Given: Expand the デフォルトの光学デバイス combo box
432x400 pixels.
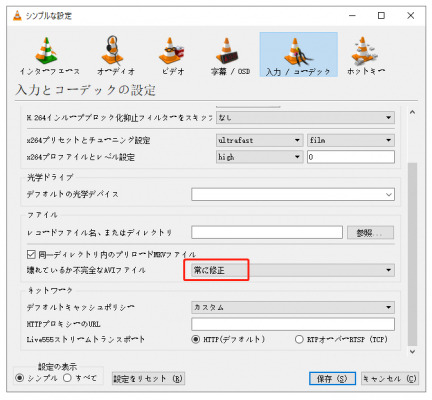Looking at the screenshot, I should (x=293, y=194).
